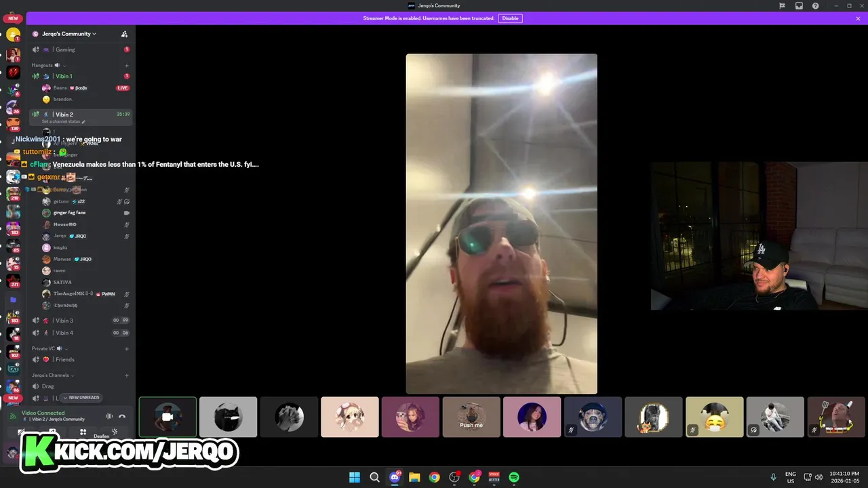Screen dimensions: 868x488
Task: Watch the LIVE stream from Beans
Action: [123, 88]
